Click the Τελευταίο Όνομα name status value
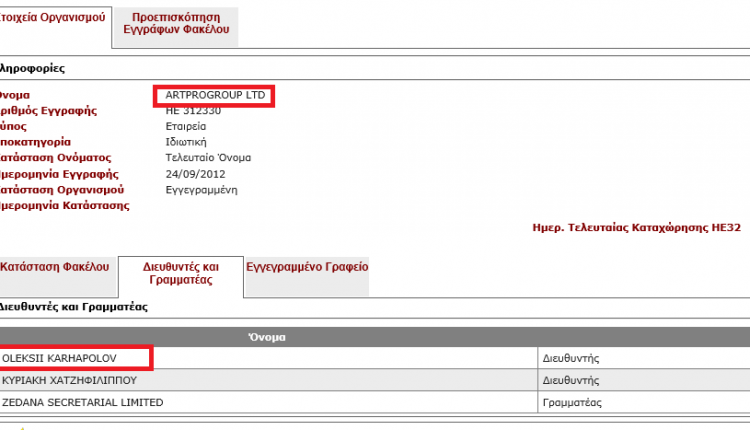 208,158
